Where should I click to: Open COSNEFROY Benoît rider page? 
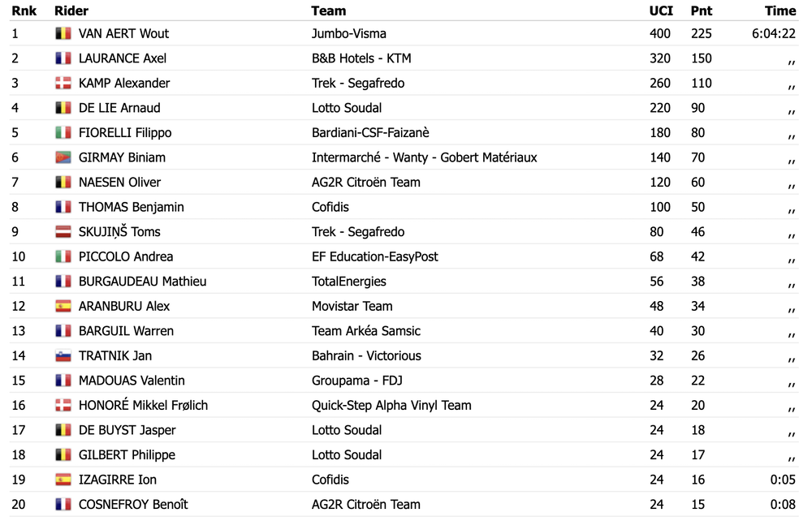[133, 505]
